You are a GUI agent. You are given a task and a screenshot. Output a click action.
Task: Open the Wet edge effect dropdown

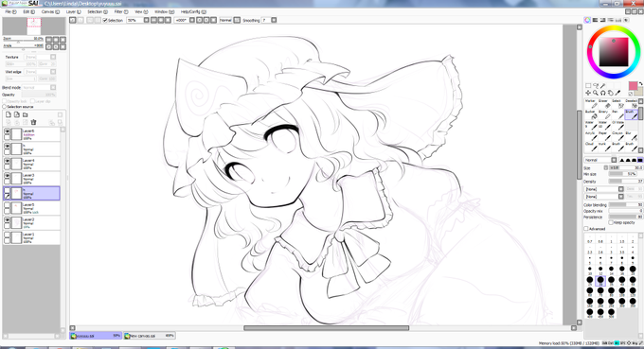[x=53, y=72]
